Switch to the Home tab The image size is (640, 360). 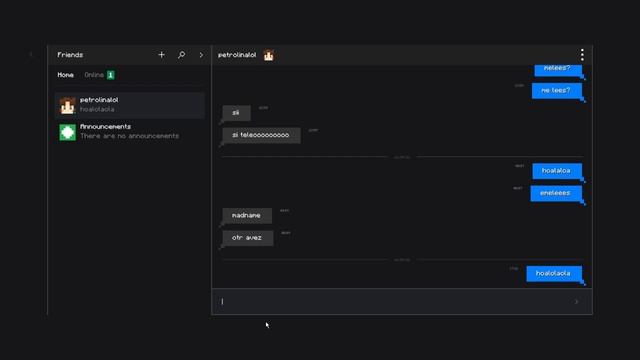[x=65, y=75]
